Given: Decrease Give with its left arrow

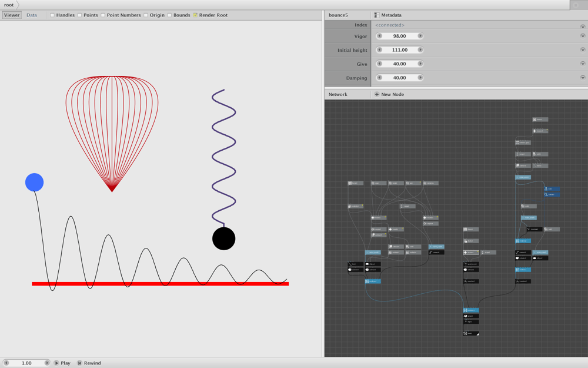Looking at the screenshot, I should 379,64.
